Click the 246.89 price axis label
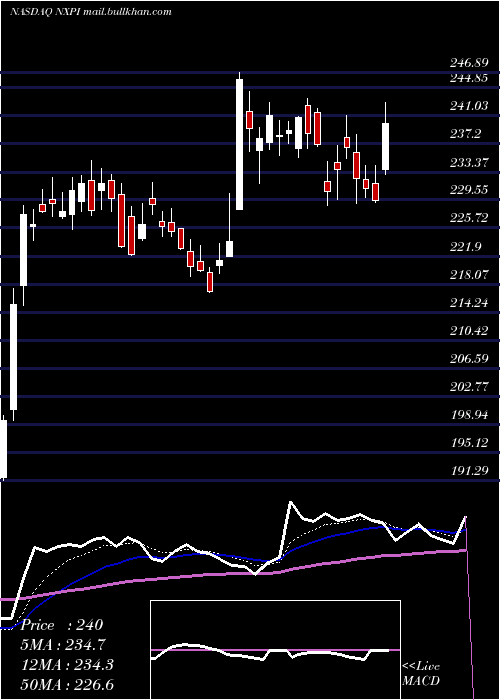The width and height of the screenshot is (500, 700). [468, 63]
